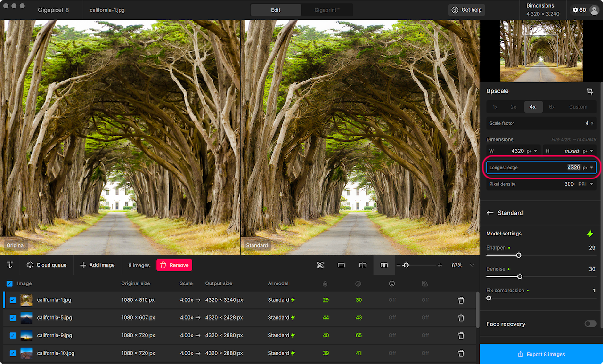The image size is (603, 364).
Task: Click the capture preview icon in toolbar
Action: [x=320, y=265]
